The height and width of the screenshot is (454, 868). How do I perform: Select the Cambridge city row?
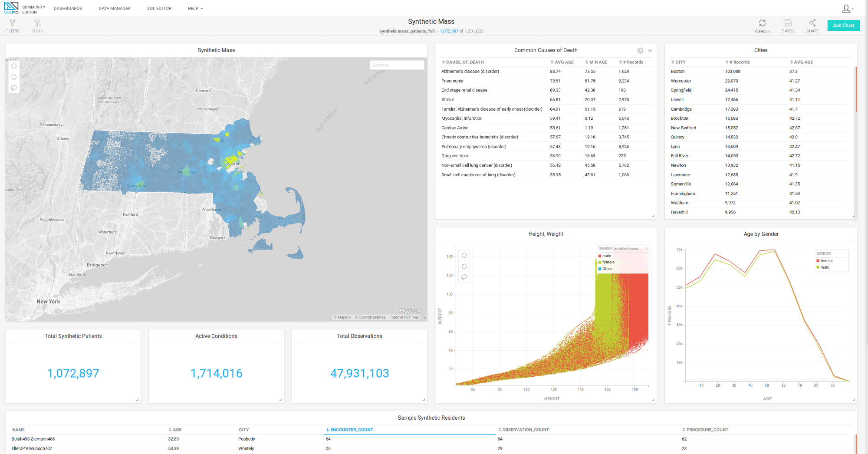pyautogui.click(x=760, y=109)
